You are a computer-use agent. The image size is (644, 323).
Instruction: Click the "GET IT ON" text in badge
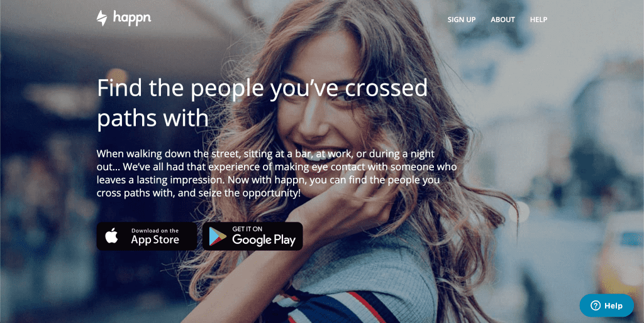point(247,229)
